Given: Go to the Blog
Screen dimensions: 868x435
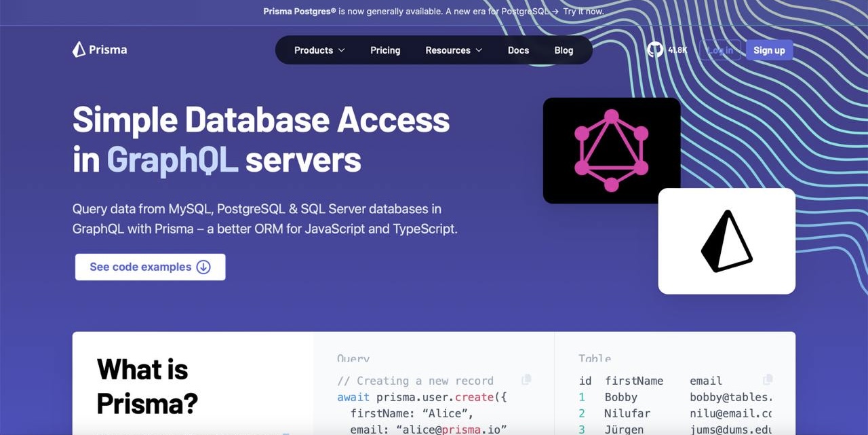Looking at the screenshot, I should [564, 50].
